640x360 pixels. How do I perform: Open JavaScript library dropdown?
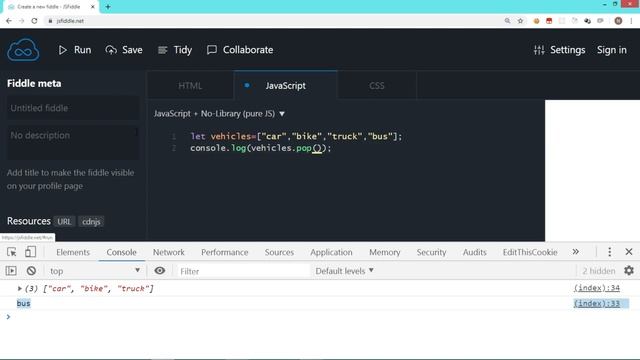point(219,113)
